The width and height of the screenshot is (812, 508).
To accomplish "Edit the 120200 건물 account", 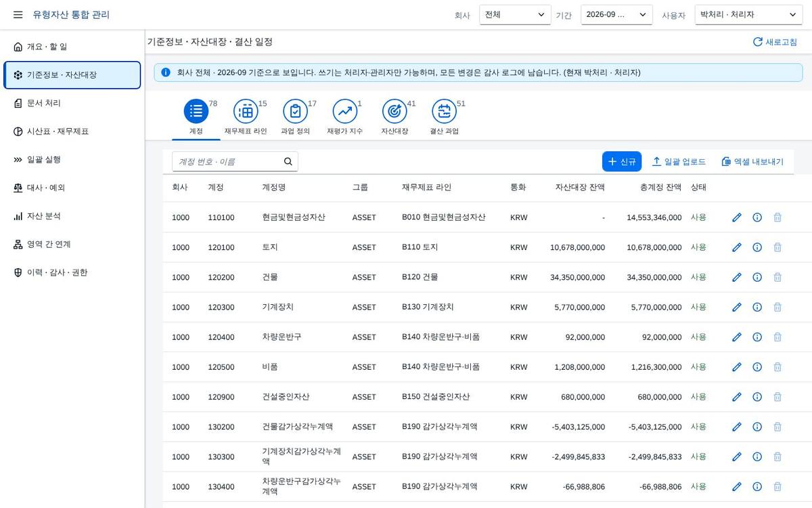I will point(737,277).
